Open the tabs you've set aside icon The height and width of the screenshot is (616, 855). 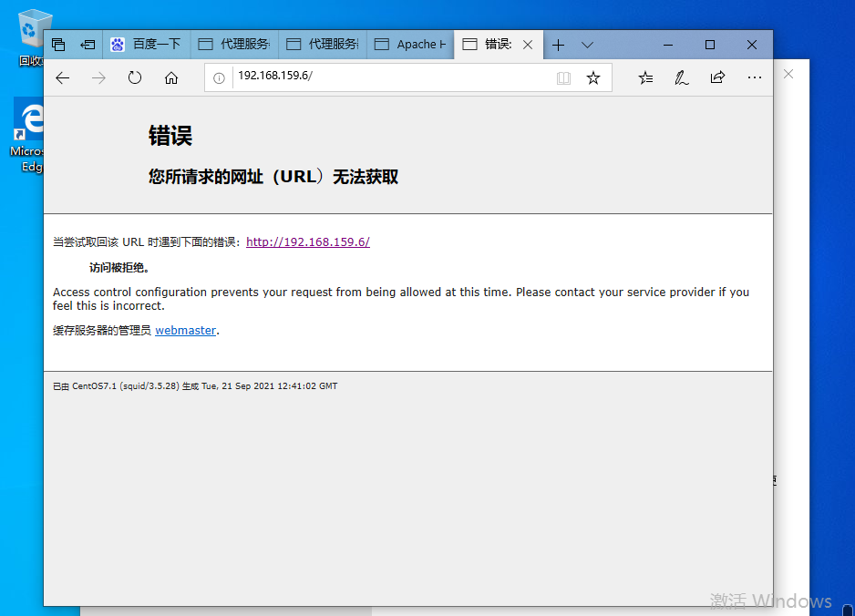58,45
